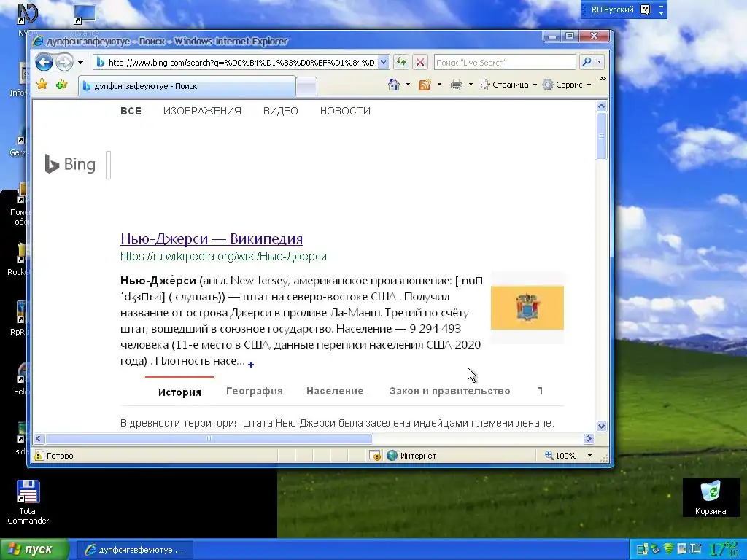Click the Home page icon

tap(393, 85)
